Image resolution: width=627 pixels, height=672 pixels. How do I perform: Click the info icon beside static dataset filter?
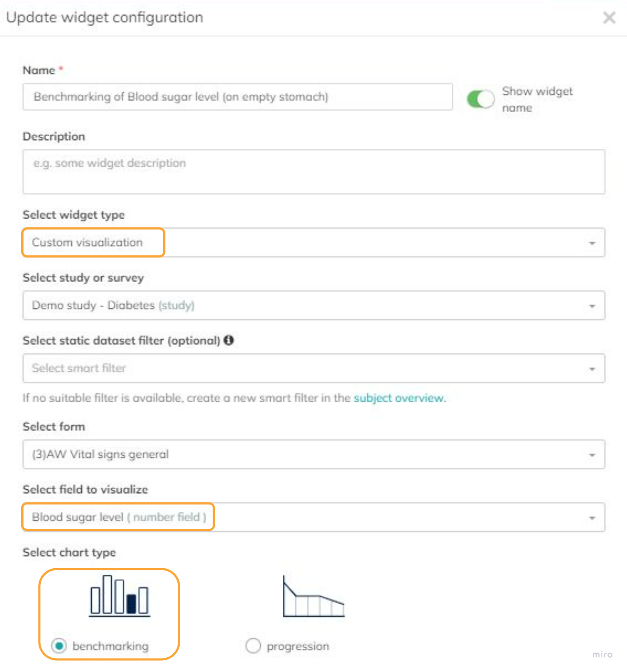(229, 341)
